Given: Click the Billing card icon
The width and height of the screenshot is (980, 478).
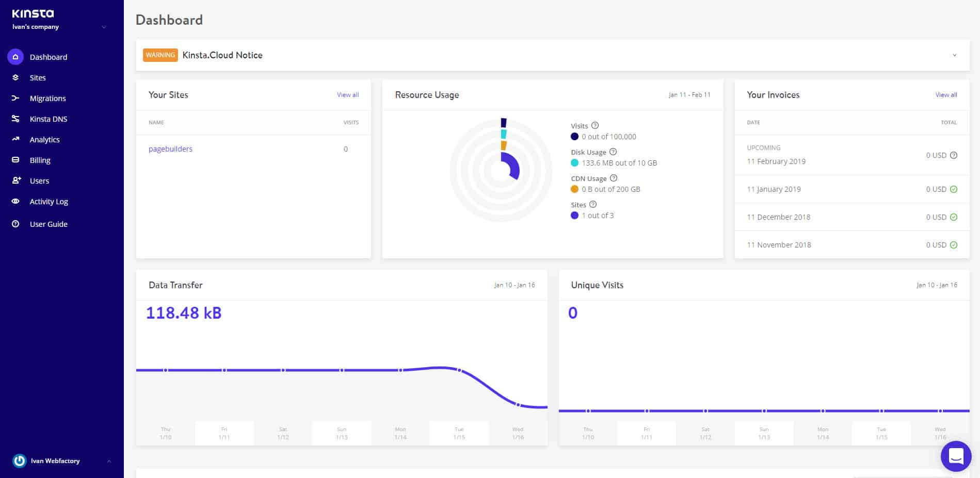Looking at the screenshot, I should [x=15, y=160].
